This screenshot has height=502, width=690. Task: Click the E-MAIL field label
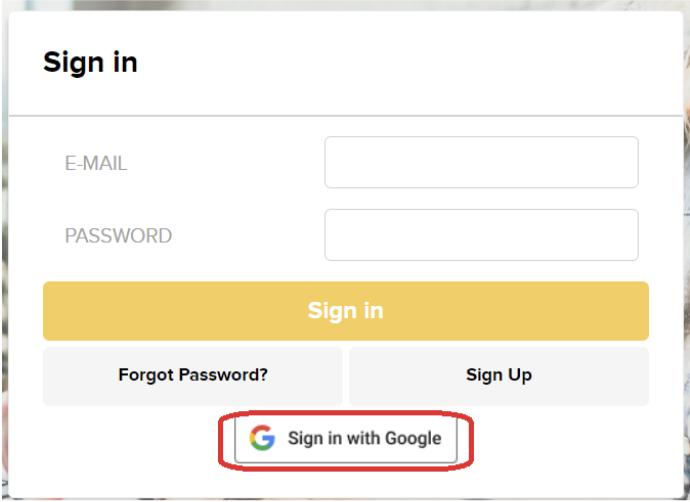[x=96, y=164]
